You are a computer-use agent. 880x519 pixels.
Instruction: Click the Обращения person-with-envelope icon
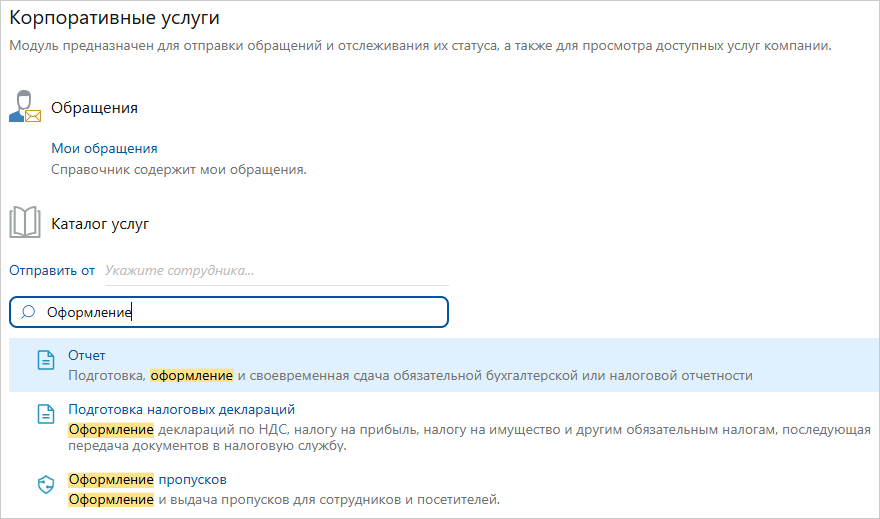[25, 106]
